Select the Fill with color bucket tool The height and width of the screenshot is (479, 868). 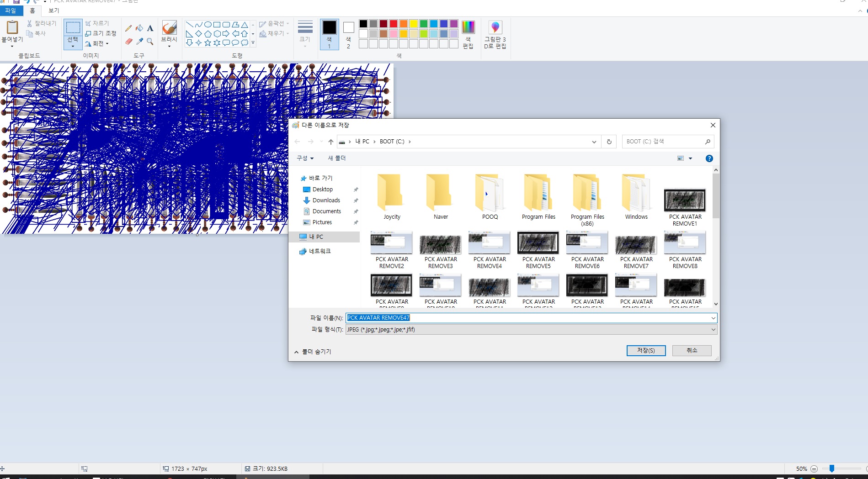(139, 28)
